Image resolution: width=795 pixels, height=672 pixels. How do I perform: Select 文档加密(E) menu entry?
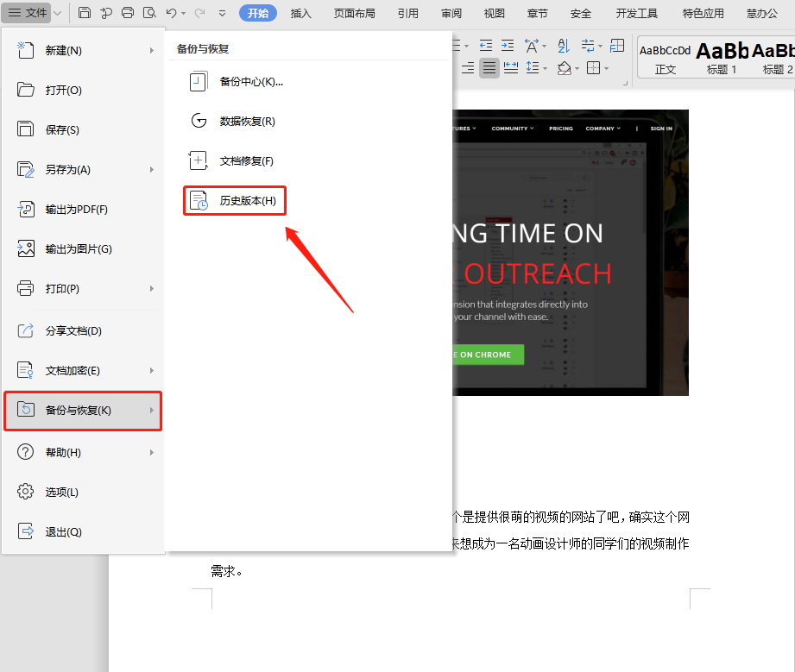83,370
